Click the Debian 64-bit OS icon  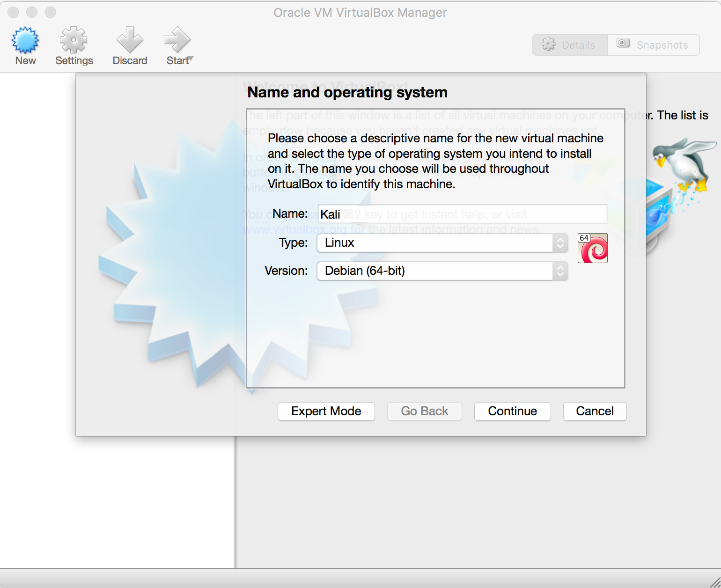click(x=592, y=248)
